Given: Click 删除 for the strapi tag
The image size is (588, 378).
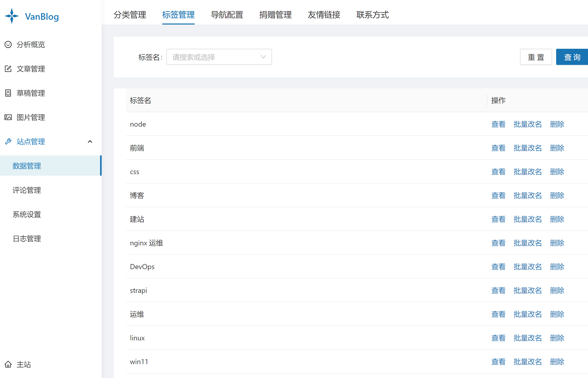Looking at the screenshot, I should [x=557, y=290].
